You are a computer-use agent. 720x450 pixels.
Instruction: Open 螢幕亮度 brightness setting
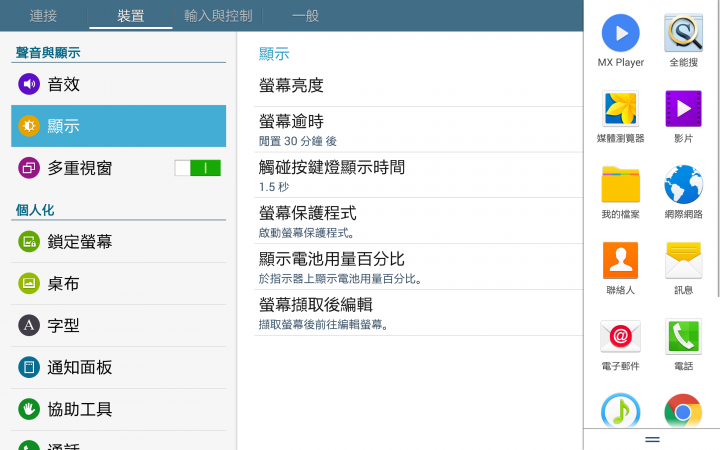[418, 85]
